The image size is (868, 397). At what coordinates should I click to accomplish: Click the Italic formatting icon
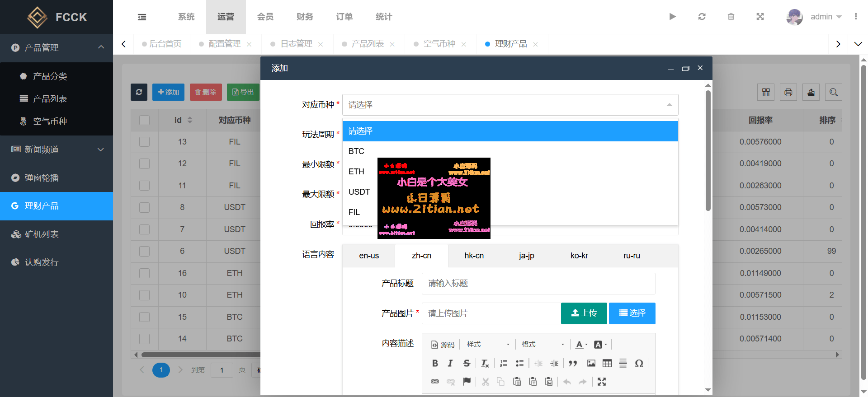[450, 363]
